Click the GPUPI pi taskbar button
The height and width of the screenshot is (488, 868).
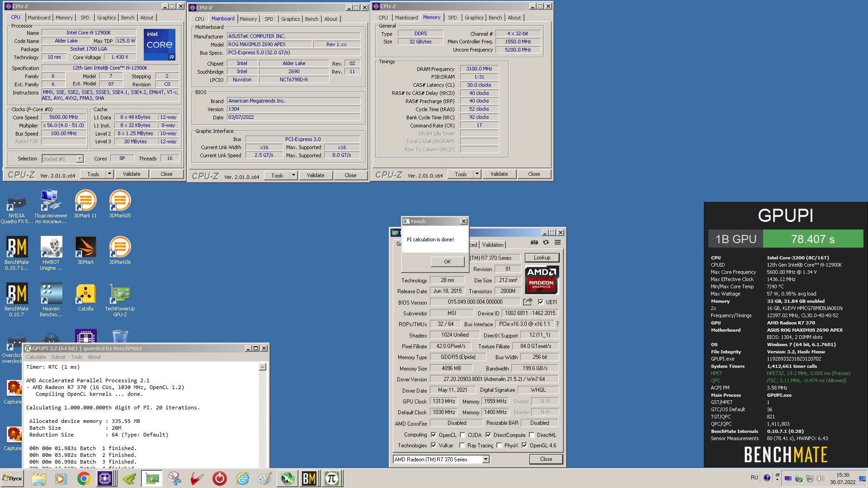[332, 478]
